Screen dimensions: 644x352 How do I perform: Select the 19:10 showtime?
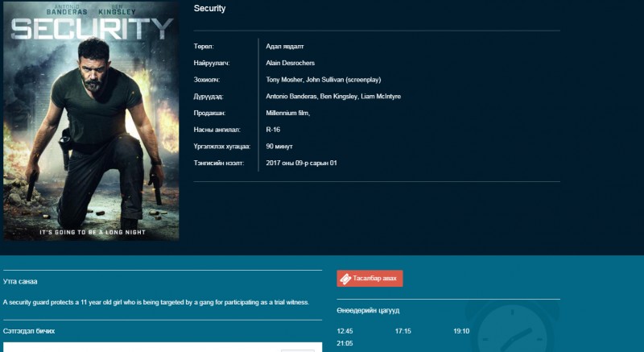(x=461, y=331)
